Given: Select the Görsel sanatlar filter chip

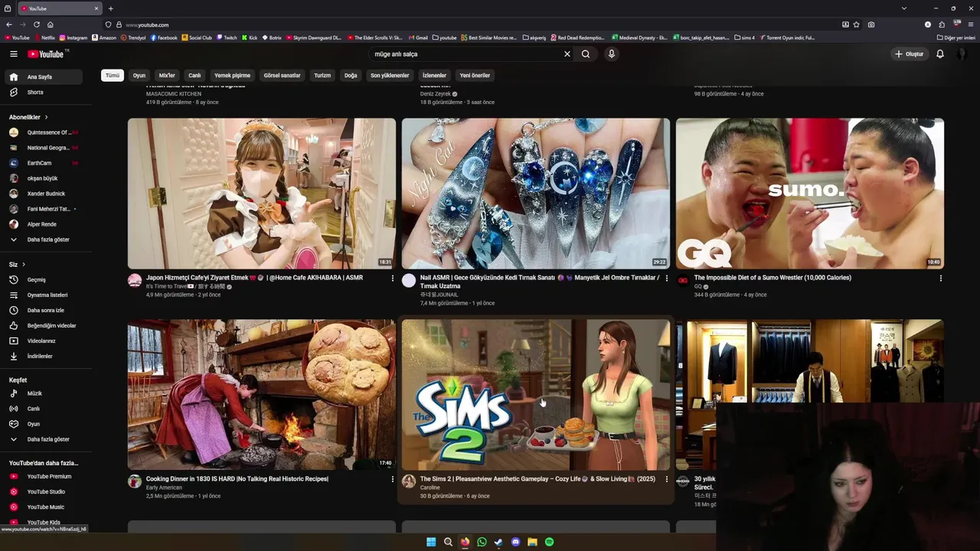Looking at the screenshot, I should tap(282, 75).
